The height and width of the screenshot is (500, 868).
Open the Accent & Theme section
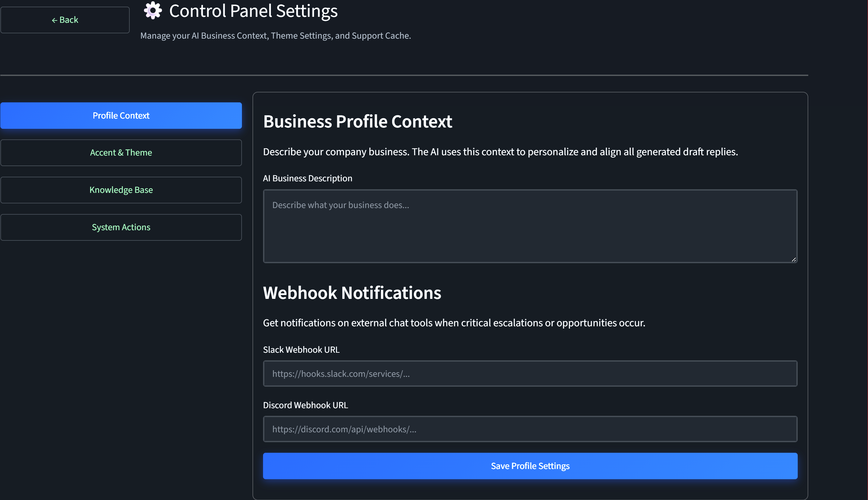coord(121,153)
